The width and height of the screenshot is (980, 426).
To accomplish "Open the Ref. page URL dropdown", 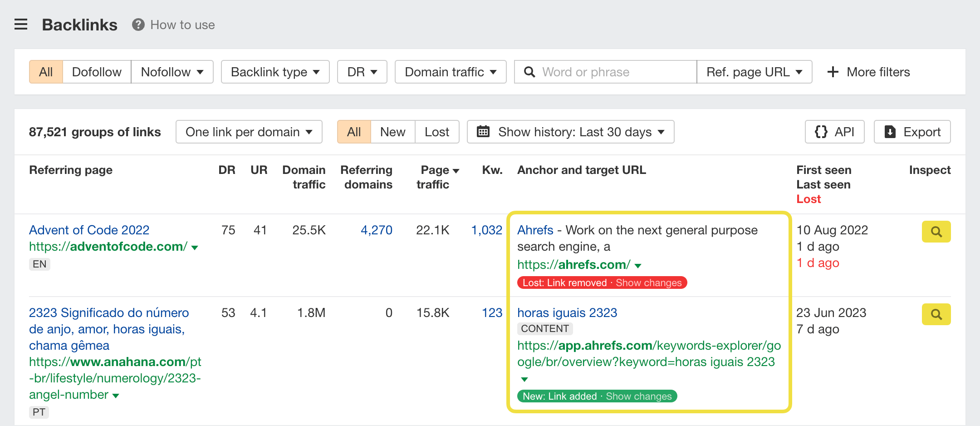I will [x=754, y=72].
